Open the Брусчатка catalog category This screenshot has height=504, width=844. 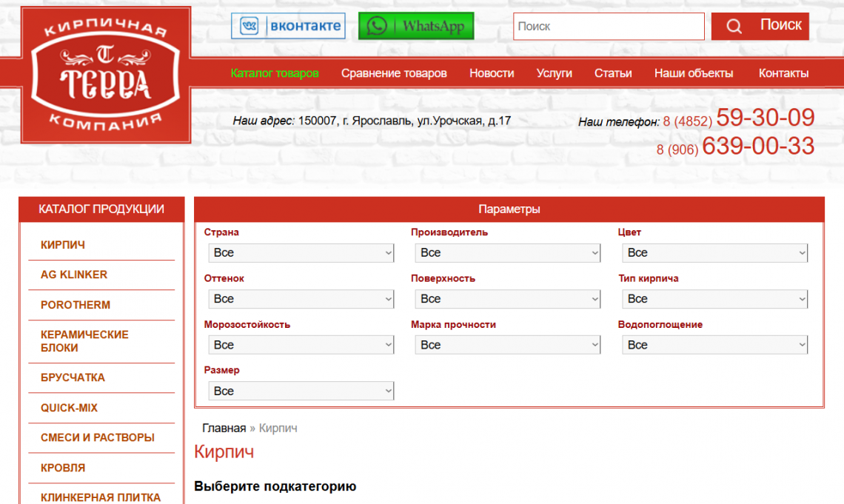[73, 377]
